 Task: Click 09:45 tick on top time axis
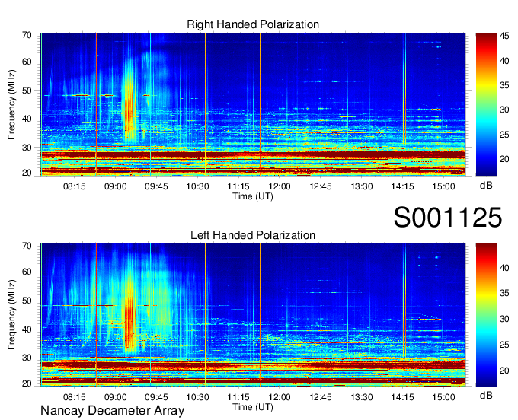pyautogui.click(x=156, y=186)
